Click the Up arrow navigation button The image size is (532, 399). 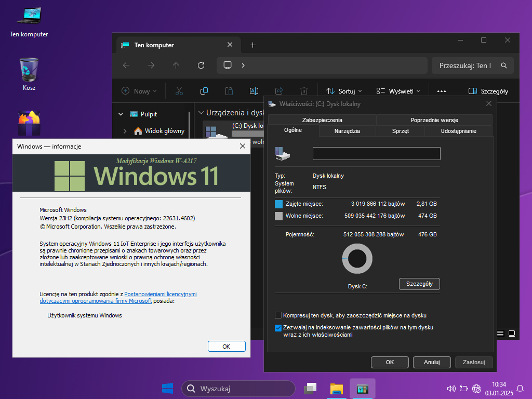coord(176,65)
